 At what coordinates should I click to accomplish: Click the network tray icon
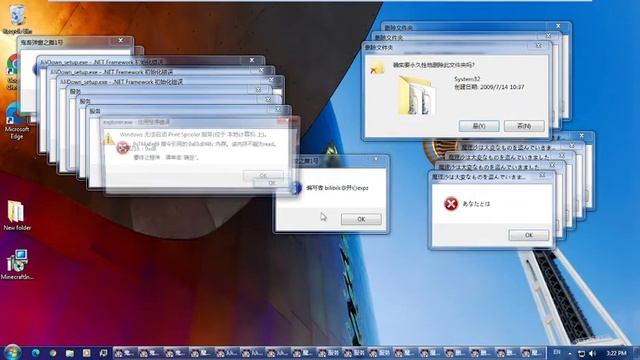tap(581, 353)
